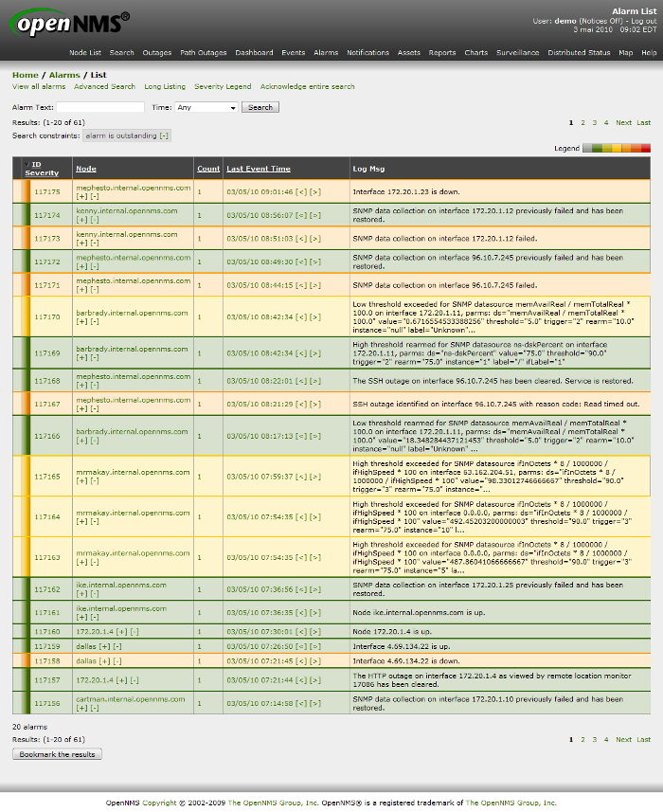Open alarm 117170 details link

pos(47,317)
